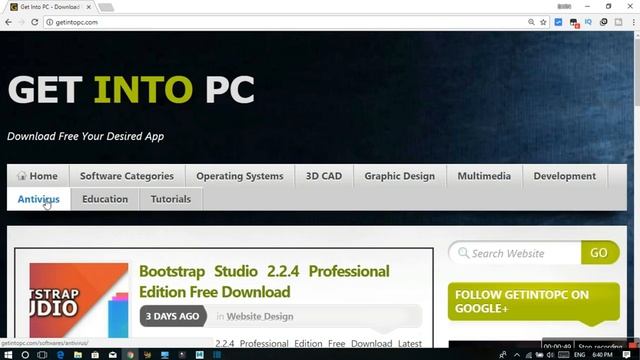Image resolution: width=640 pixels, height=360 pixels.
Task: Open the Store icon on the taskbar
Action: (95, 355)
